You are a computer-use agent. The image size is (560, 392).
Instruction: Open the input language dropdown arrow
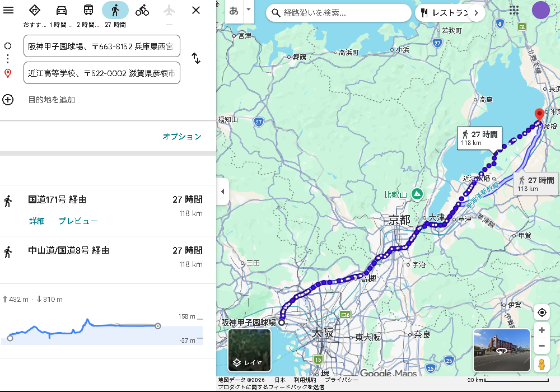(249, 10)
